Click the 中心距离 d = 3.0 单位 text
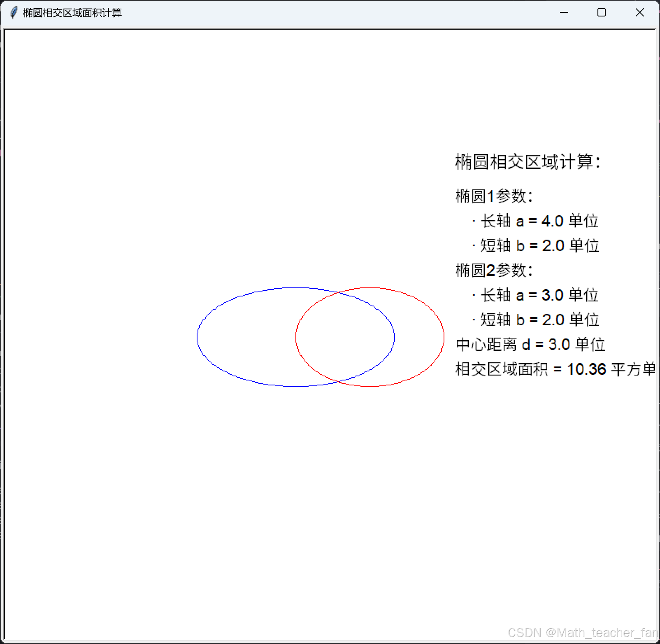The width and height of the screenshot is (660, 644). point(530,344)
